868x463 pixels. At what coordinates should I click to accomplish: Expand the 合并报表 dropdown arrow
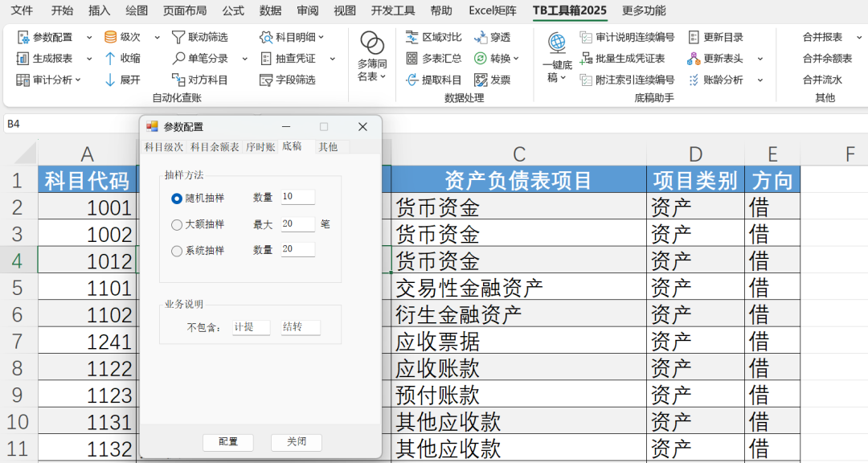point(858,38)
